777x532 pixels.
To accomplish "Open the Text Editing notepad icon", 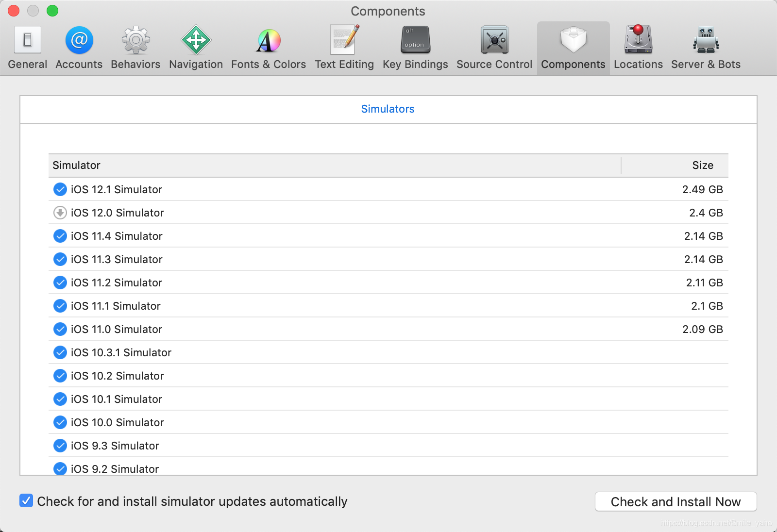I will (344, 39).
